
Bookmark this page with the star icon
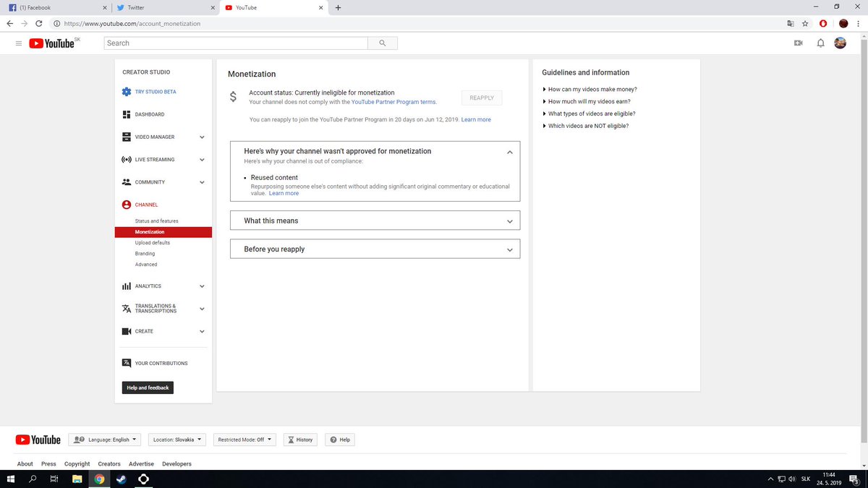pyautogui.click(x=805, y=23)
